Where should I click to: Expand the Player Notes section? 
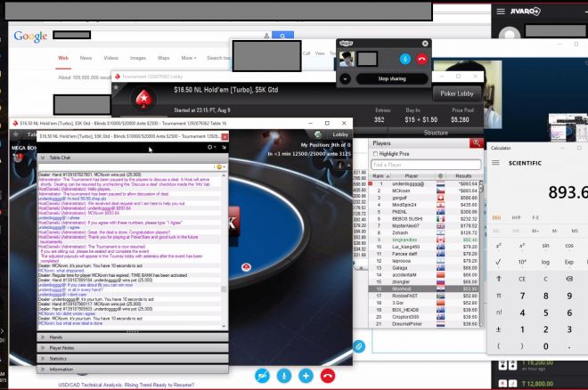133,348
